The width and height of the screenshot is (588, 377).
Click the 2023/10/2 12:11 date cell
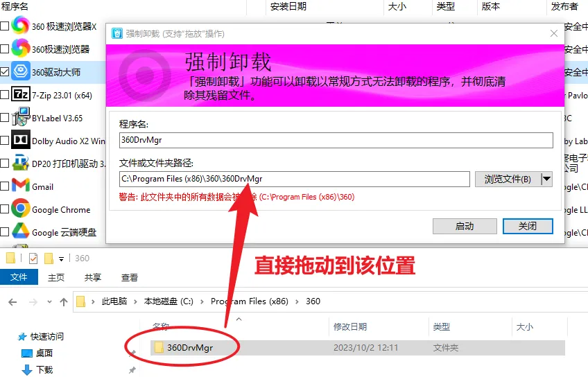(365, 348)
